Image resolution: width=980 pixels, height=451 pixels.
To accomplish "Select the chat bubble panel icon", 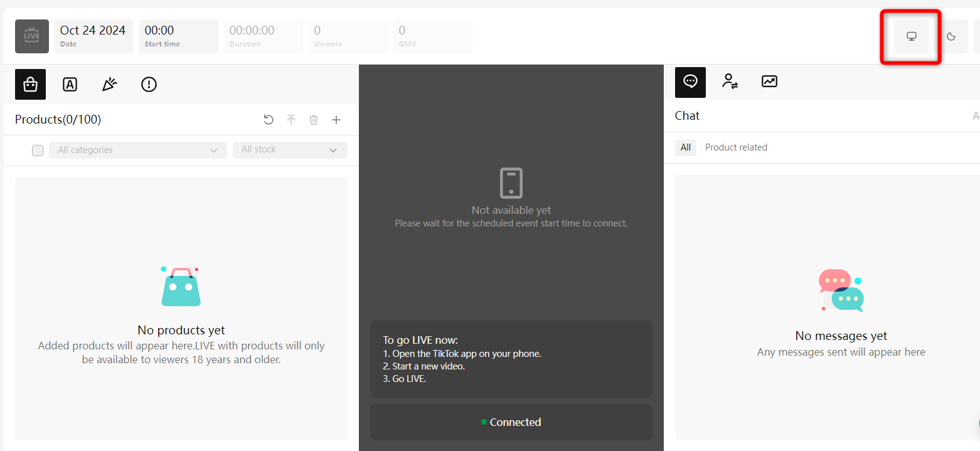I will click(690, 82).
